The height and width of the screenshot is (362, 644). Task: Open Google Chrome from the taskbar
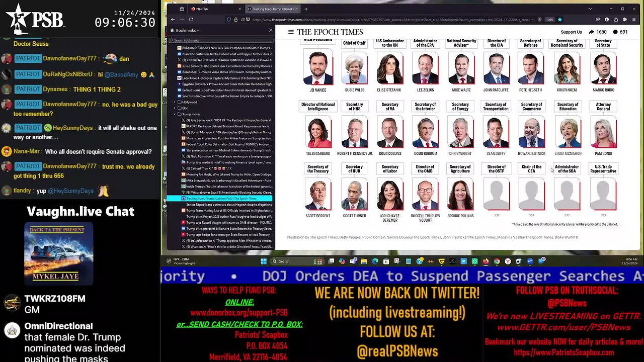tap(497, 261)
